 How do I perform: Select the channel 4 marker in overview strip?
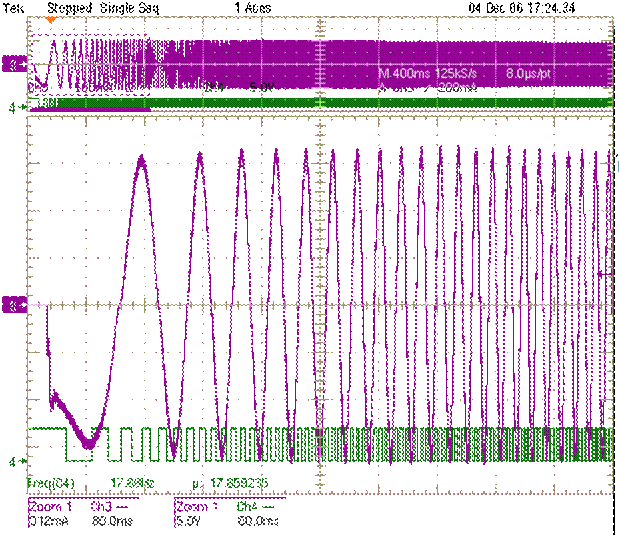pos(11,106)
